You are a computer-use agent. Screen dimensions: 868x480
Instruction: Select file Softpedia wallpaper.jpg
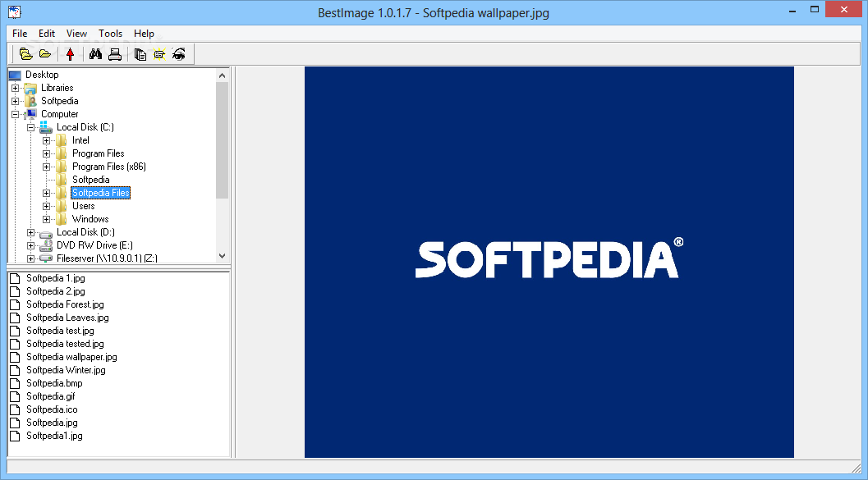click(x=71, y=357)
